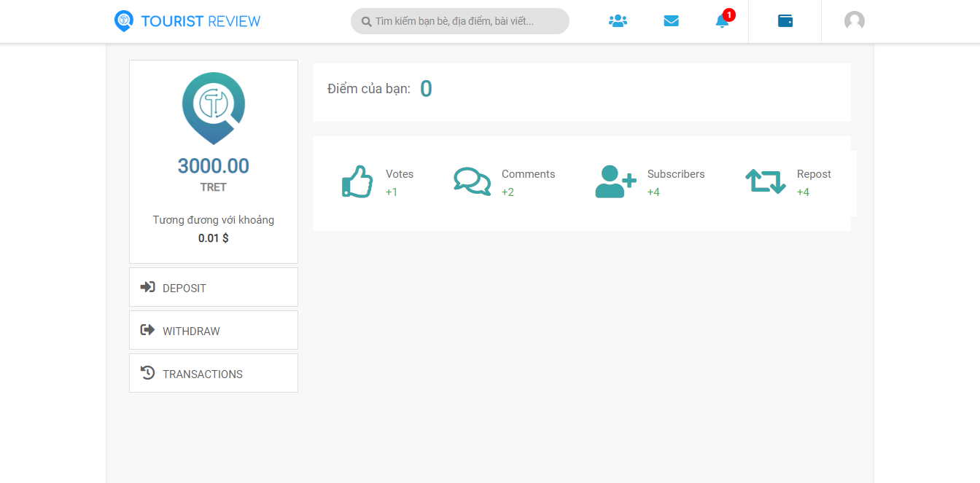This screenshot has height=483, width=980.
Task: Click the Subscribers label
Action: click(x=676, y=174)
